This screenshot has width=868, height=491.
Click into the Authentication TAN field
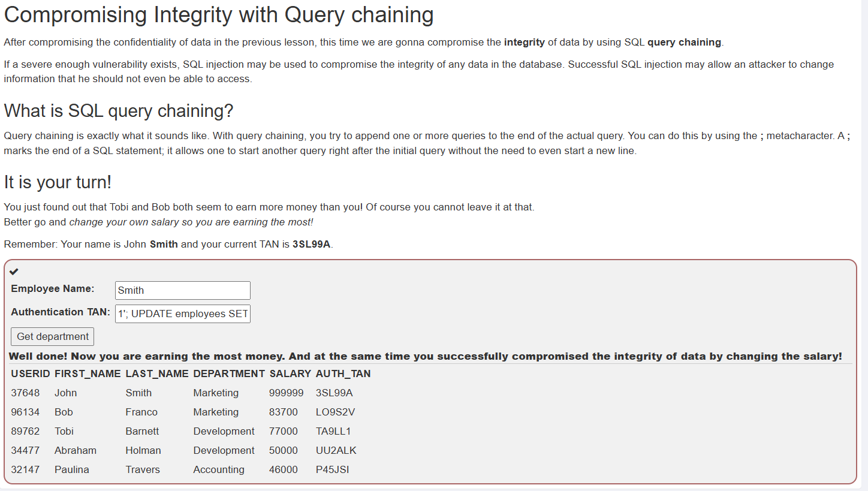pos(182,314)
